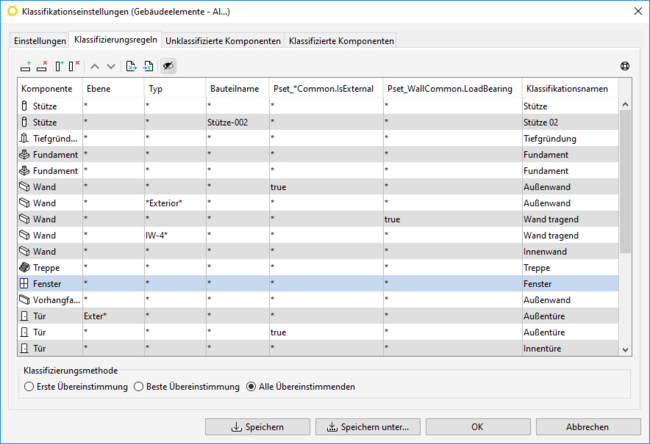Click the IW-4* Typ cell
Image resolution: width=650 pixels, height=444 pixels.
pyautogui.click(x=175, y=235)
